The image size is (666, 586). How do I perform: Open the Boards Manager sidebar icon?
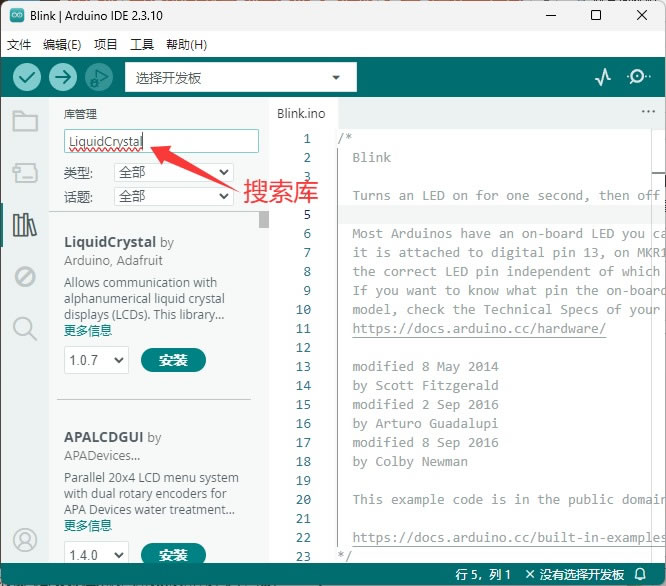click(25, 173)
